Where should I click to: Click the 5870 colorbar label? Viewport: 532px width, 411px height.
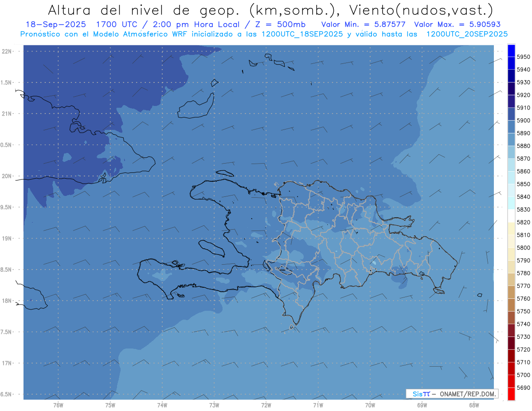[x=523, y=159]
